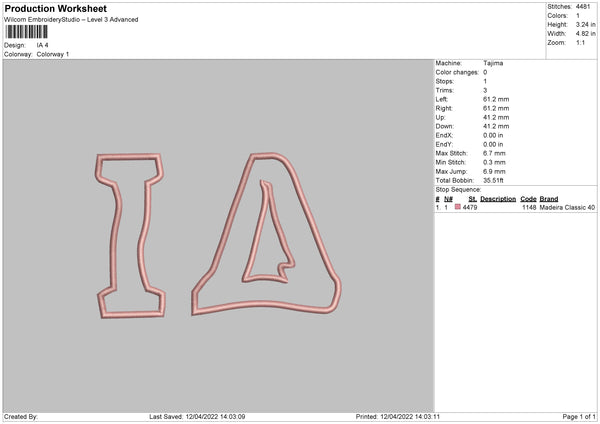The height and width of the screenshot is (424, 600).
Task: Click thread code 1148 in stop sequence
Action: [x=529, y=208]
